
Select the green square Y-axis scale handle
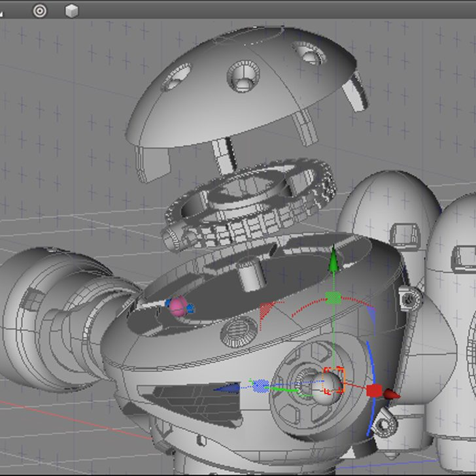(x=333, y=299)
